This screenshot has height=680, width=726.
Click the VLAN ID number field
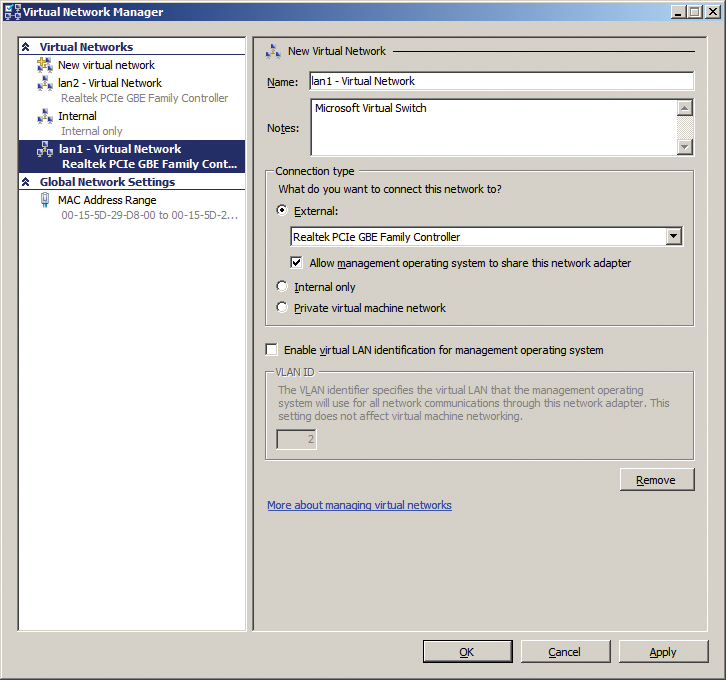click(296, 439)
